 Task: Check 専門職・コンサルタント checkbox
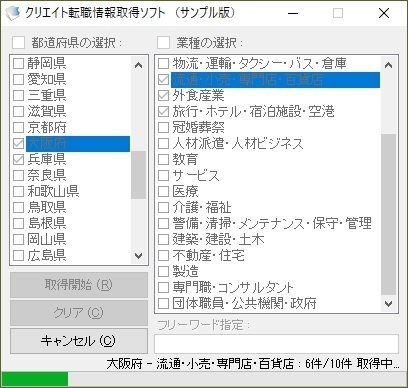tap(163, 288)
